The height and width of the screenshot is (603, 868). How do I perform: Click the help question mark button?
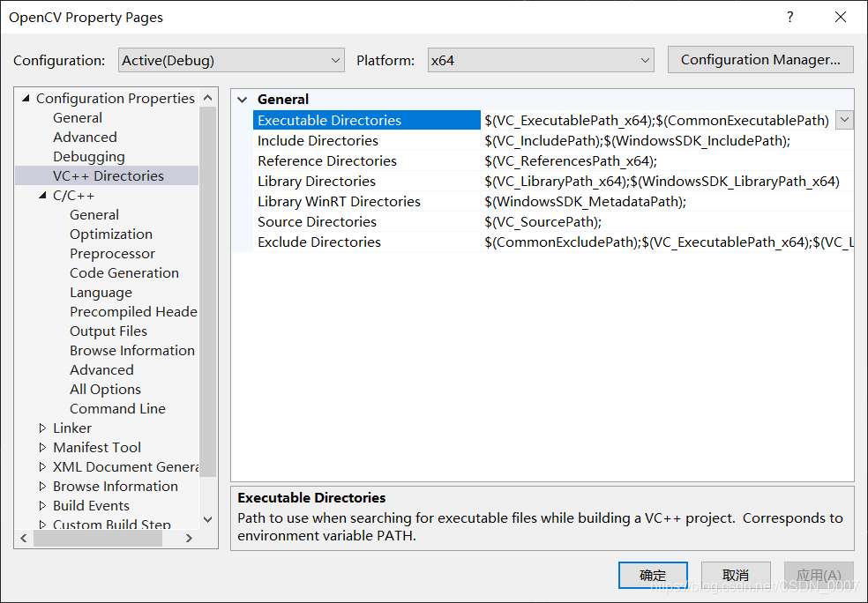(790, 17)
